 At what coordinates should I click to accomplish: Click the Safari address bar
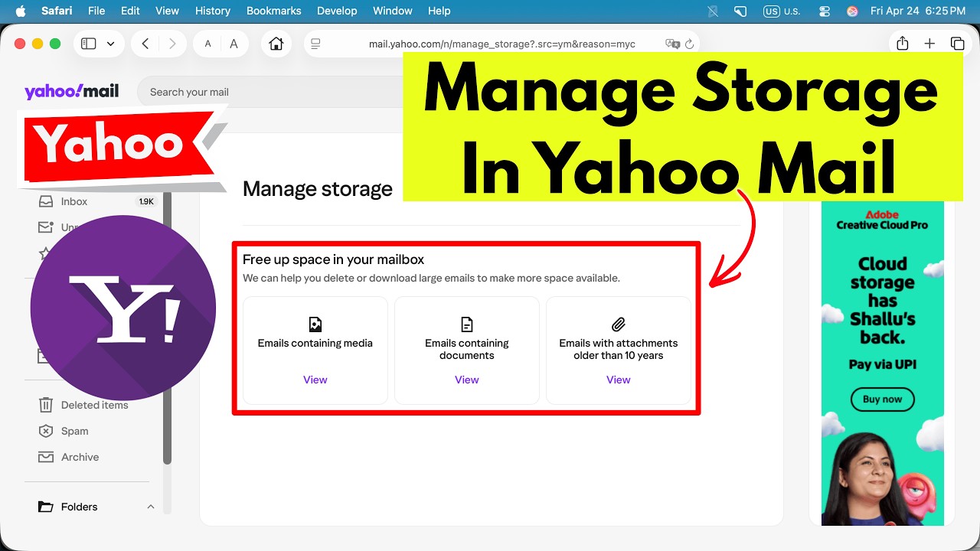(501, 44)
